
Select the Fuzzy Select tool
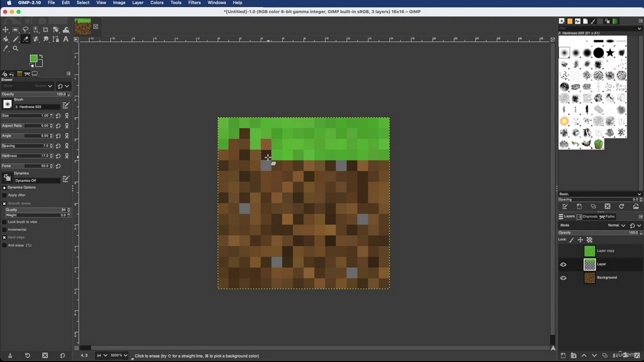(35, 29)
